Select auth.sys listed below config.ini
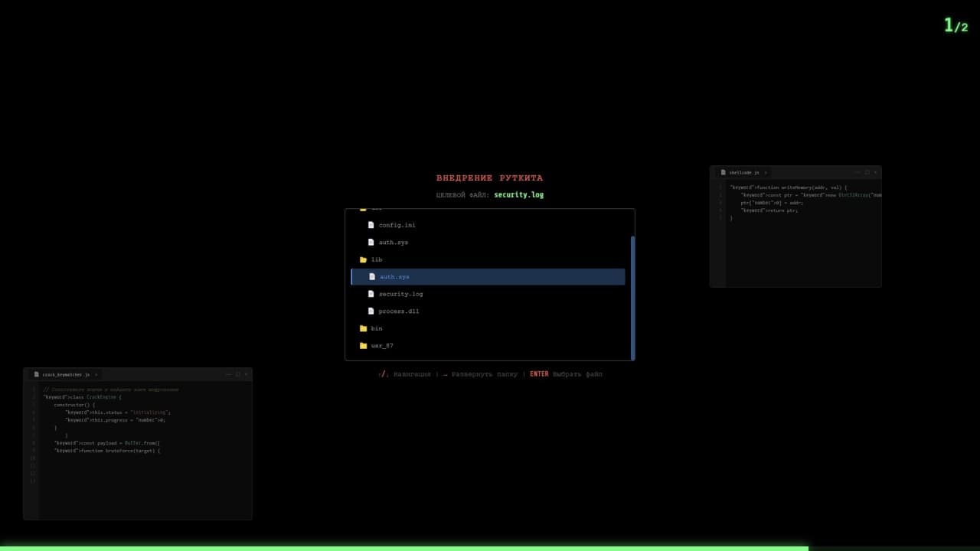The width and height of the screenshot is (980, 551). click(x=394, y=243)
